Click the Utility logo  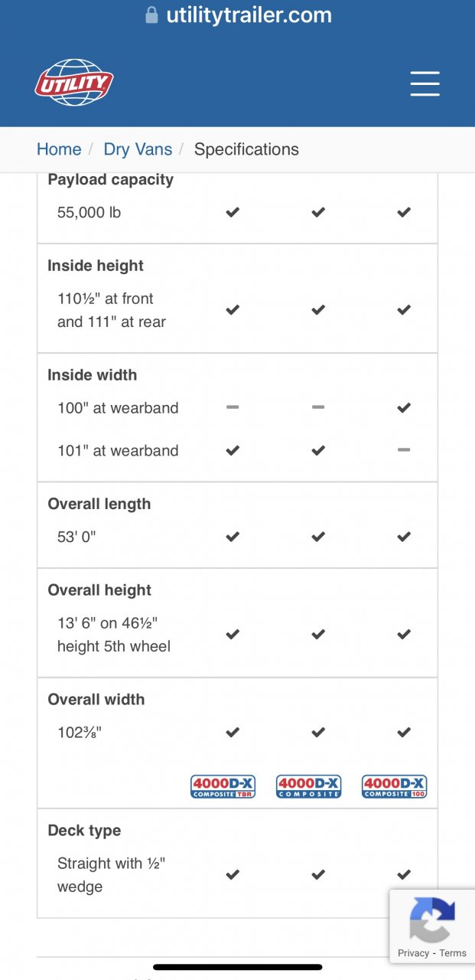74,83
